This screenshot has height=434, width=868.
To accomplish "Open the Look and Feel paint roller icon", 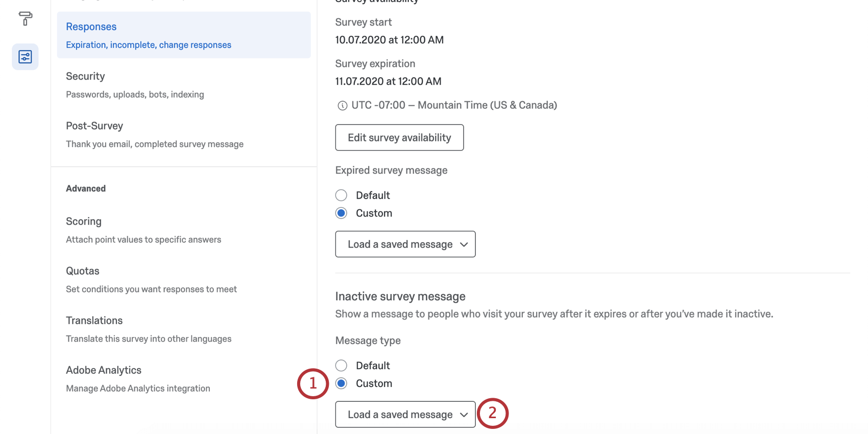I will pyautogui.click(x=25, y=19).
